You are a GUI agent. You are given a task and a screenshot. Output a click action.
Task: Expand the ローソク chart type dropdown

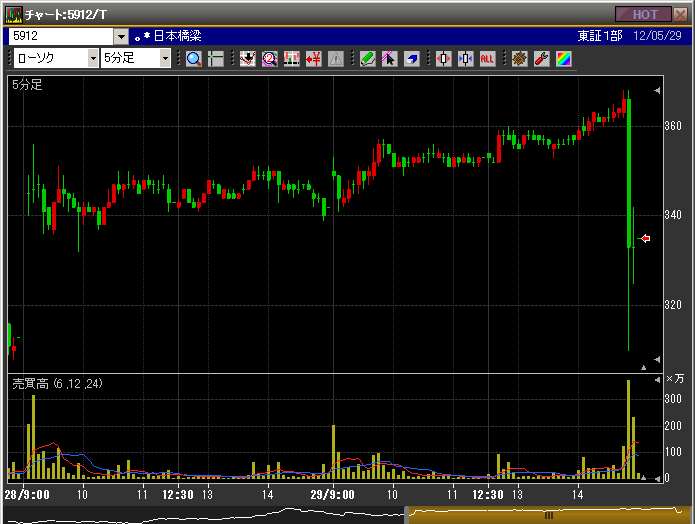click(93, 58)
